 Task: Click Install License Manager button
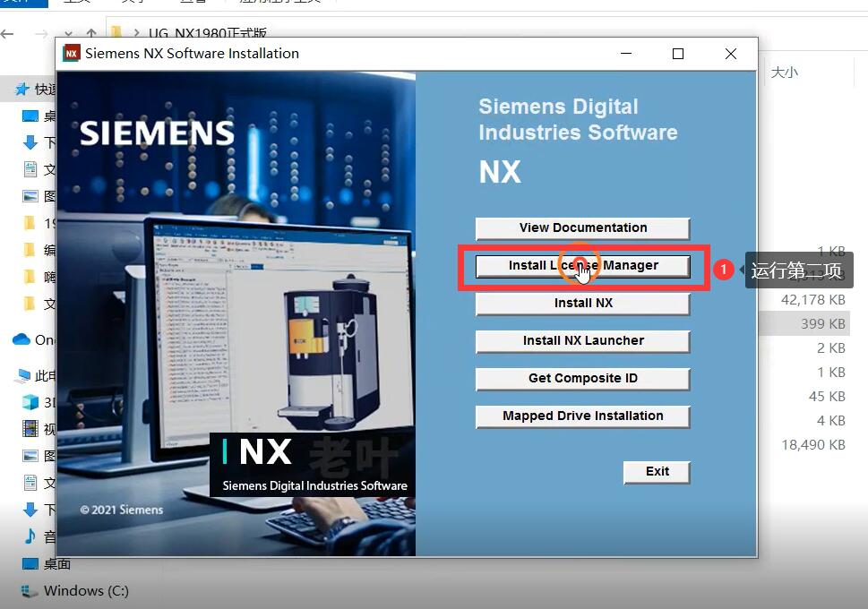582,266
